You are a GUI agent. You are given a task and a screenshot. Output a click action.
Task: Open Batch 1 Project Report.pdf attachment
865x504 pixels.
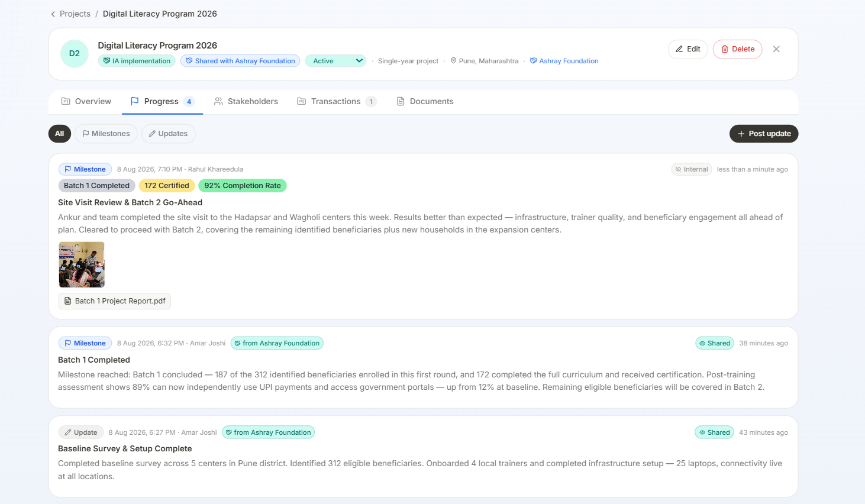(x=115, y=301)
